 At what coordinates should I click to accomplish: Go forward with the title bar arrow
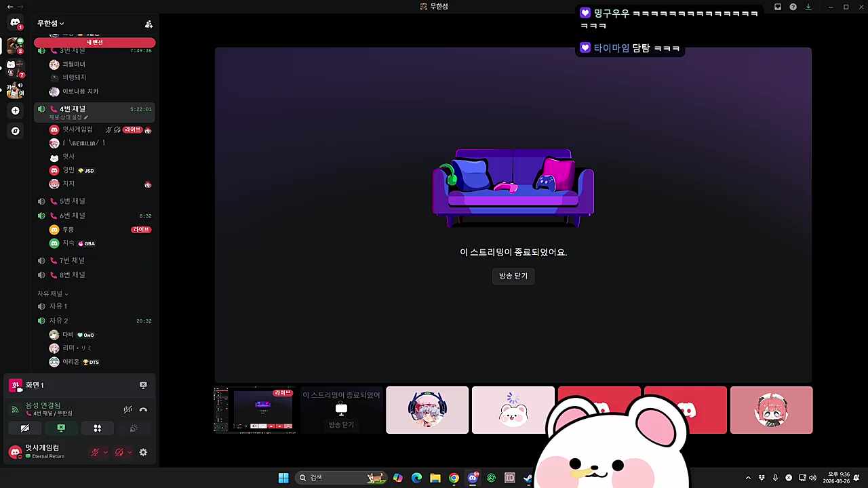click(20, 7)
